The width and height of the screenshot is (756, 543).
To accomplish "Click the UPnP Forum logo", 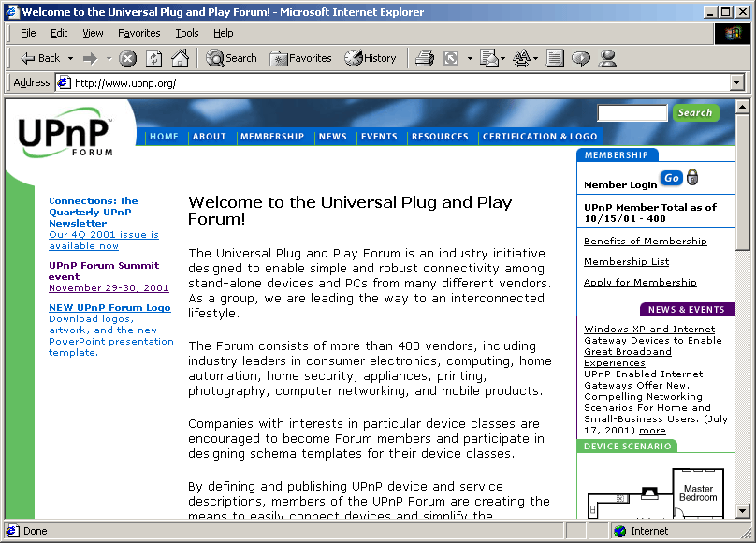I will tap(65, 133).
